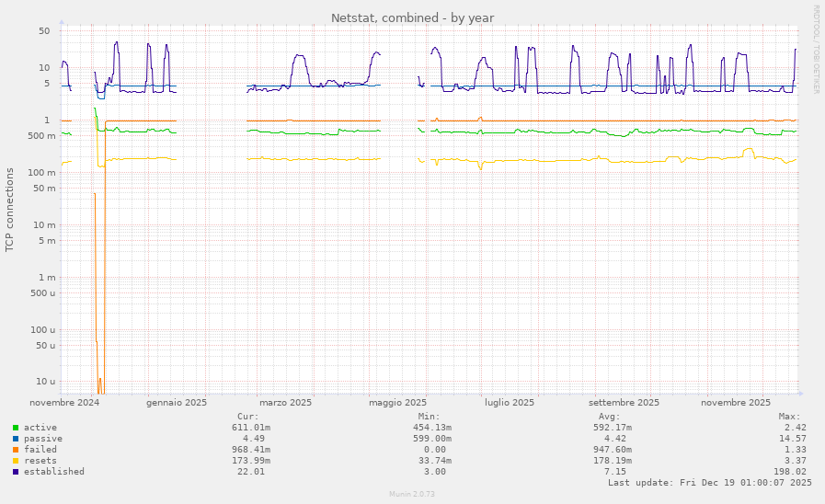Click active current value 611.01m
Image resolution: width=825 pixels, height=504 pixels.
(251, 428)
